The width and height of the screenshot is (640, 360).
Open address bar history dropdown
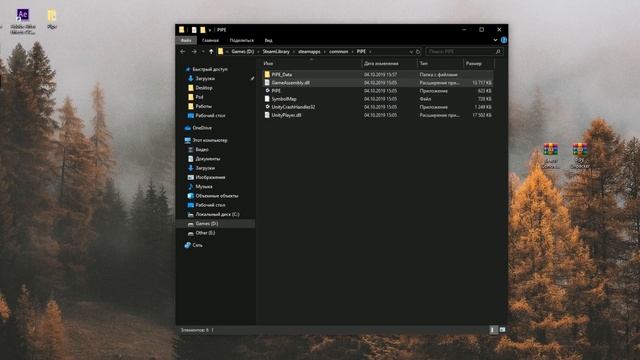[411, 52]
